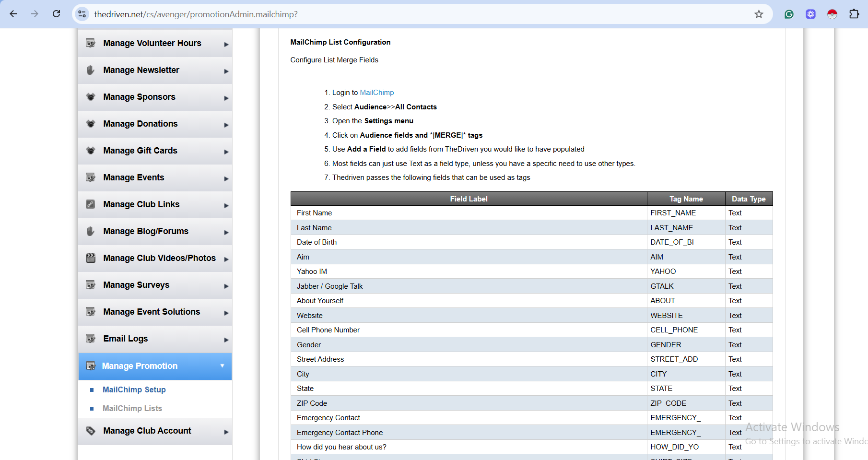Viewport: 868px width, 460px height.
Task: Open Manage Events menu
Action: click(x=155, y=178)
